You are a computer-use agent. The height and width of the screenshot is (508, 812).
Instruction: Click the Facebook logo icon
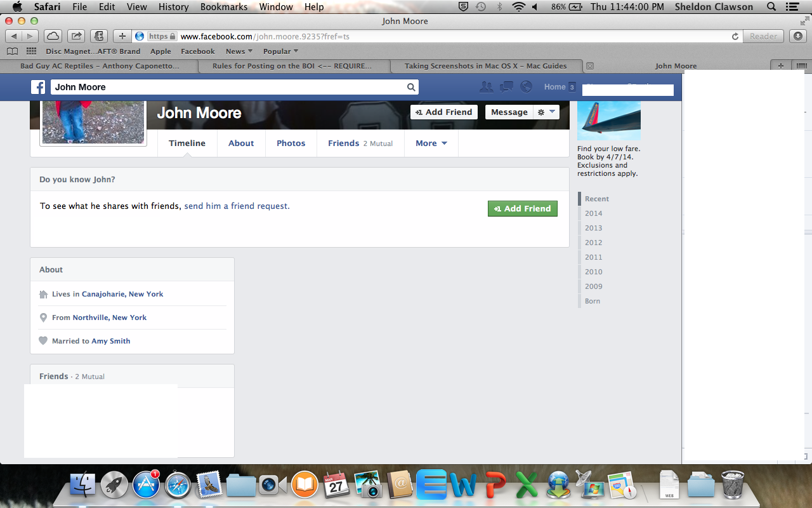(38, 87)
